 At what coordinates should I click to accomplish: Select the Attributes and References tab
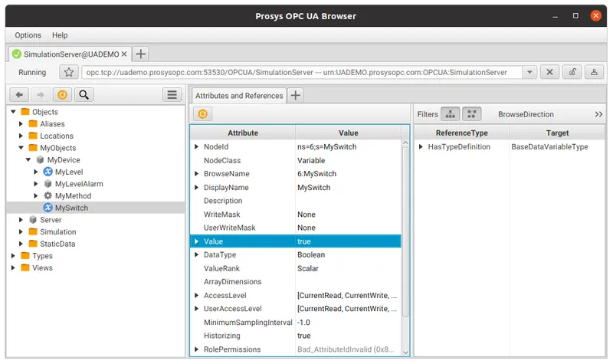pos(239,95)
